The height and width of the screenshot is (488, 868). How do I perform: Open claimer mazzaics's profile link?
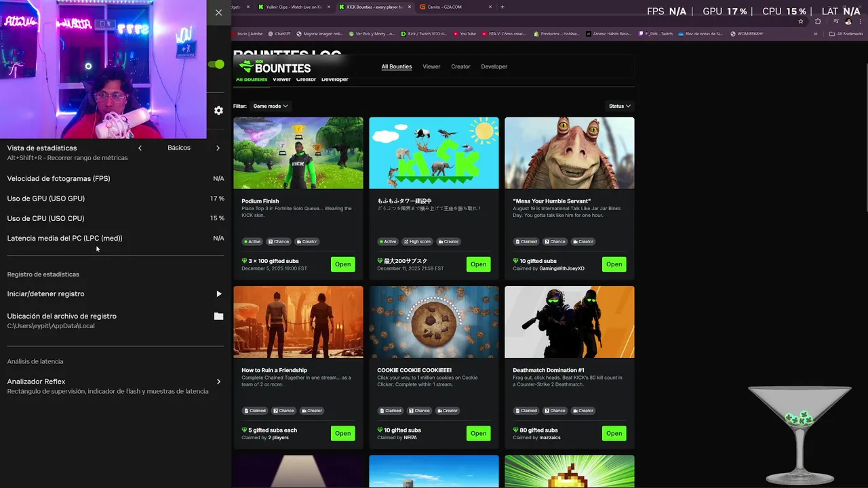(550, 438)
